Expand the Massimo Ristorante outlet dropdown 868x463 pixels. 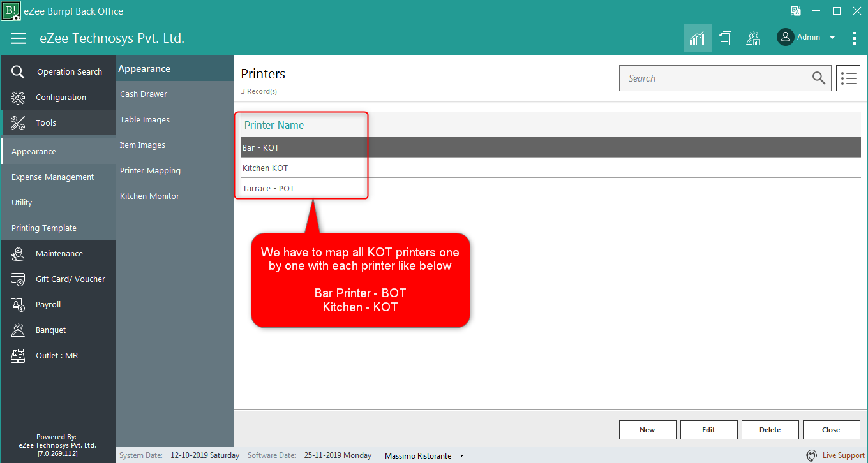tap(461, 457)
